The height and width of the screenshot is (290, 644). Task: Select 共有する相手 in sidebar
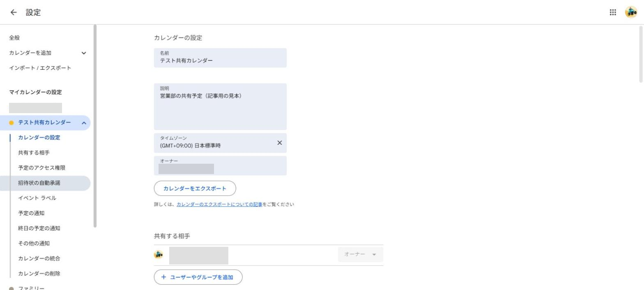(34, 153)
